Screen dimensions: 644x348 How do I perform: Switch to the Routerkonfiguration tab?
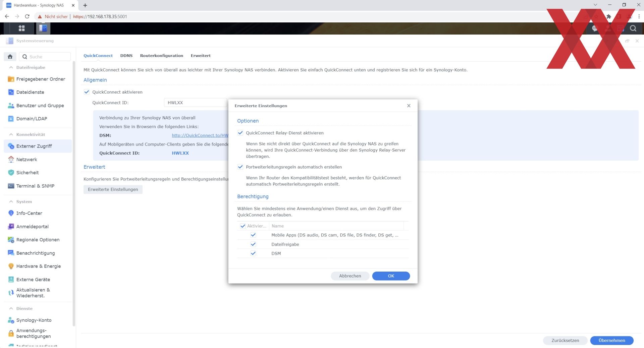click(162, 56)
